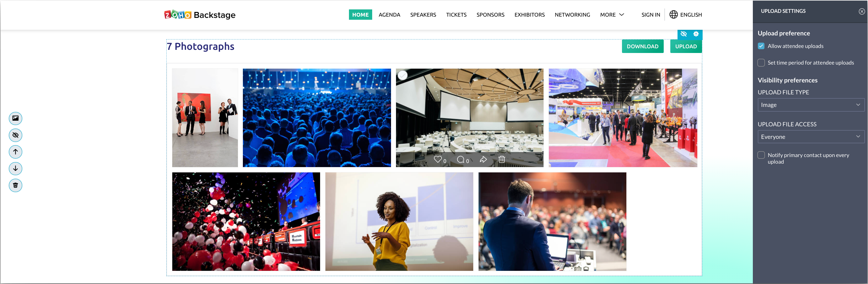The width and height of the screenshot is (868, 284).
Task: Click the move section up arrow icon
Action: click(x=15, y=152)
